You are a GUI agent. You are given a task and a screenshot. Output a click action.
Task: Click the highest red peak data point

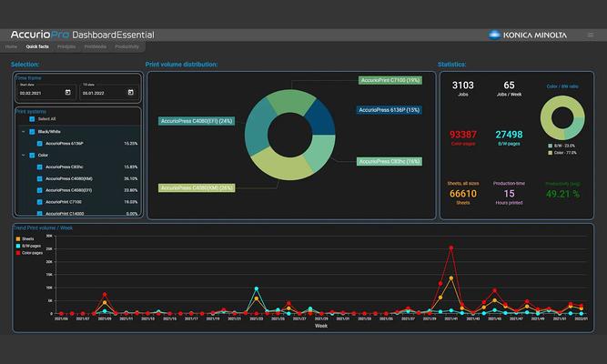click(451, 248)
